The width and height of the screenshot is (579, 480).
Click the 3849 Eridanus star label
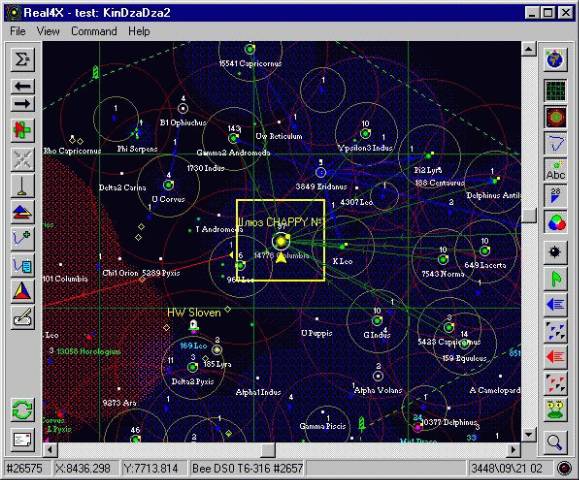coord(321,186)
